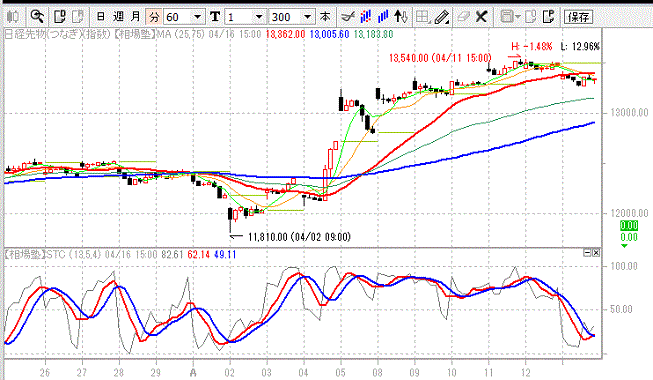Click the chart page copy icon
Viewport: 653px width, 380px height.
60,17
